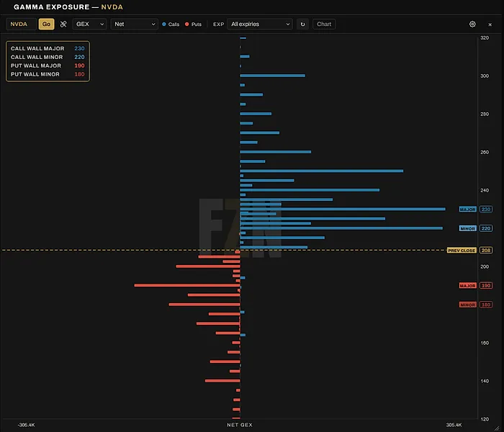The width and height of the screenshot is (504, 432).
Task: Click the blue 220 price tag
Action: (x=486, y=228)
